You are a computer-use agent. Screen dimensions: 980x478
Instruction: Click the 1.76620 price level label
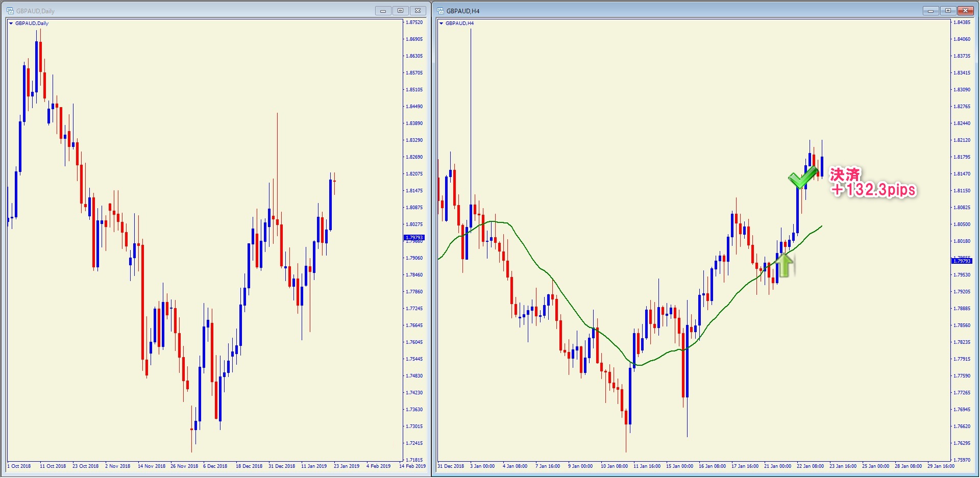(962, 426)
